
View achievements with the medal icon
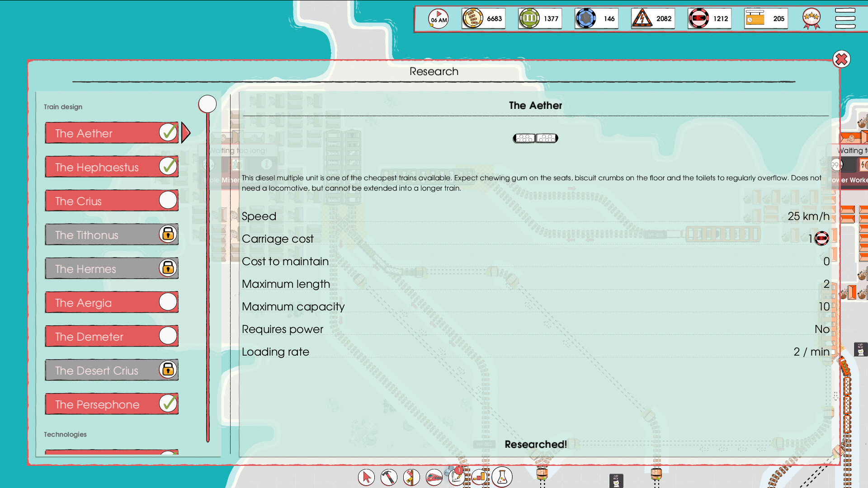811,19
